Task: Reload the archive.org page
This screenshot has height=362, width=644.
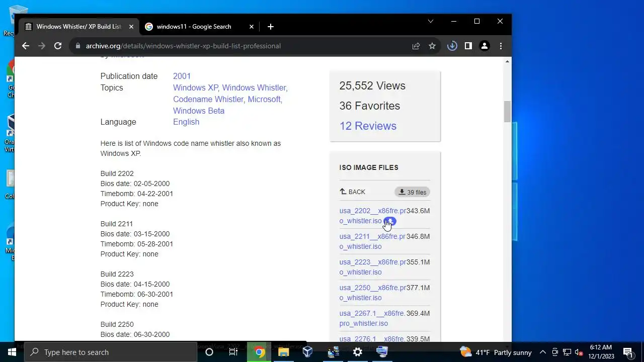Action: point(58,46)
